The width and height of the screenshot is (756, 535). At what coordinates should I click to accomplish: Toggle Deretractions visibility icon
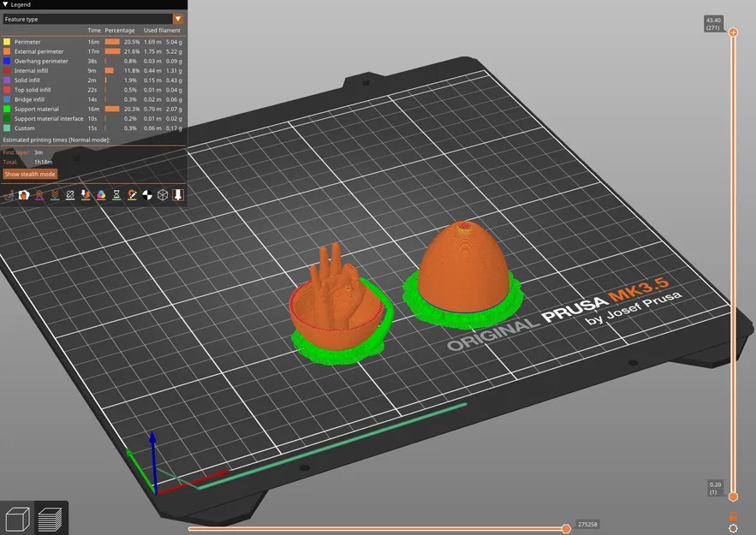click(x=55, y=194)
